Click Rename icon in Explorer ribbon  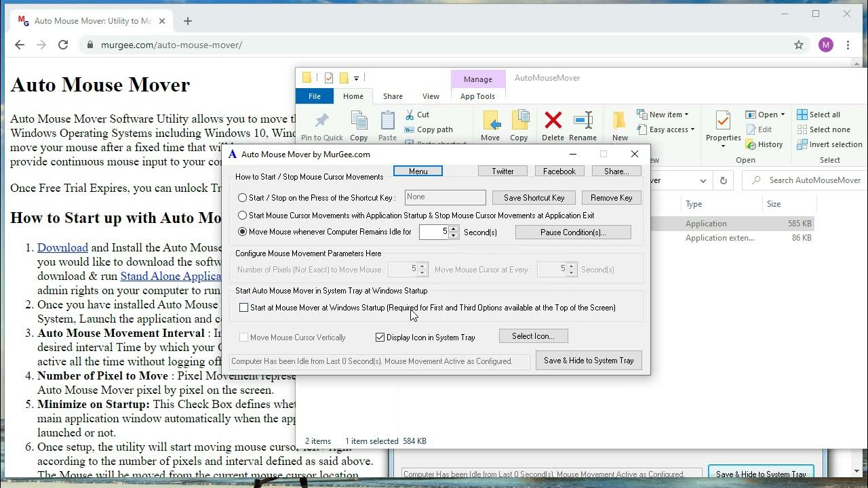(x=583, y=120)
